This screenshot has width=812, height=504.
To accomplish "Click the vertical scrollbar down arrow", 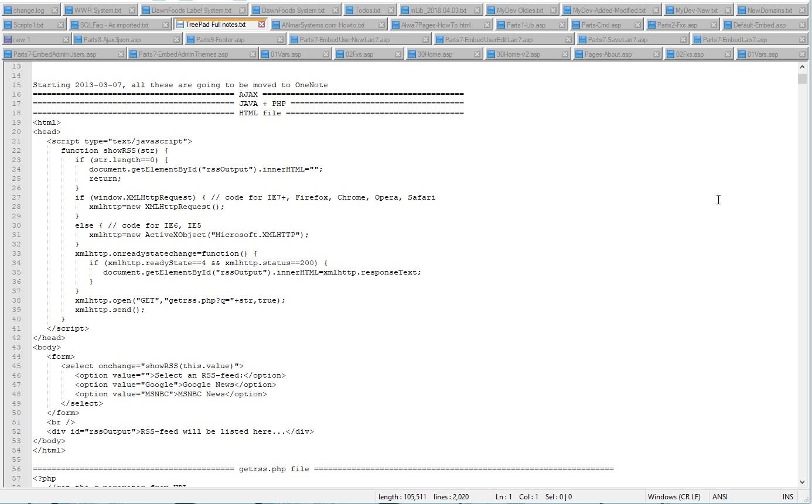I will tap(802, 482).
